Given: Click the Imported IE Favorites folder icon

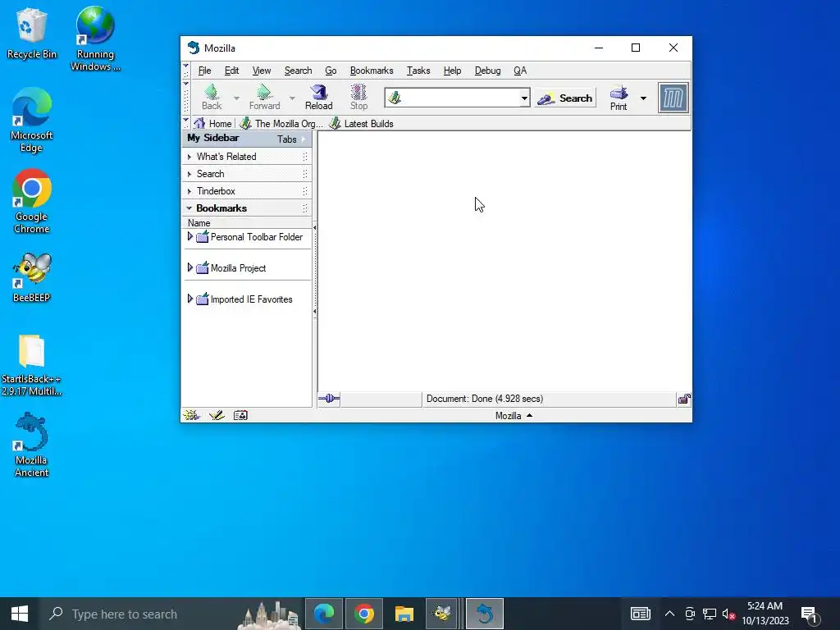Looking at the screenshot, I should (x=202, y=299).
